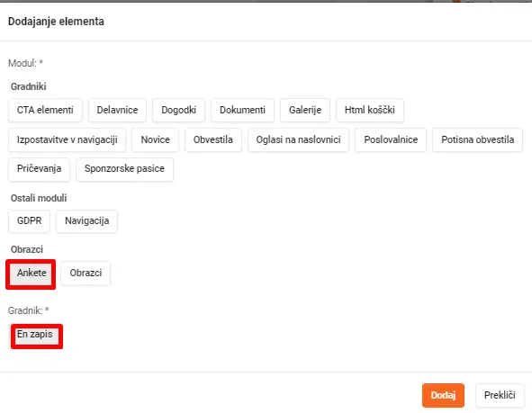Viewport: 532px width, 413px height.
Task: Choose the Obrazci module button
Action: pos(86,273)
